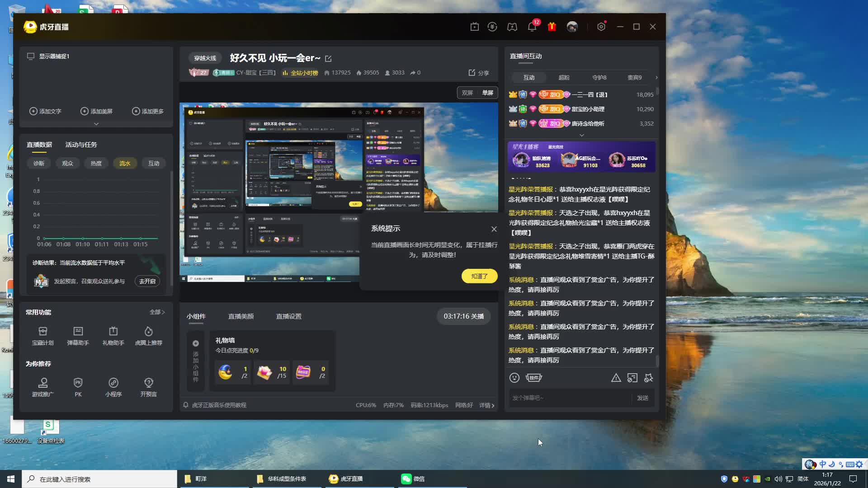Stop streaming with the 关播 button

(x=464, y=316)
